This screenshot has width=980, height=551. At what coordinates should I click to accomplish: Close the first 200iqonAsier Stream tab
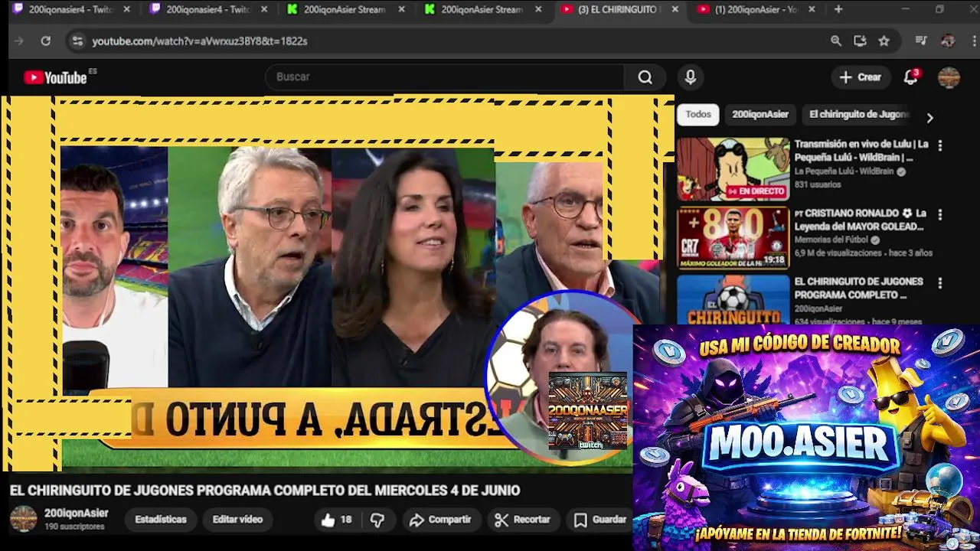(x=401, y=9)
